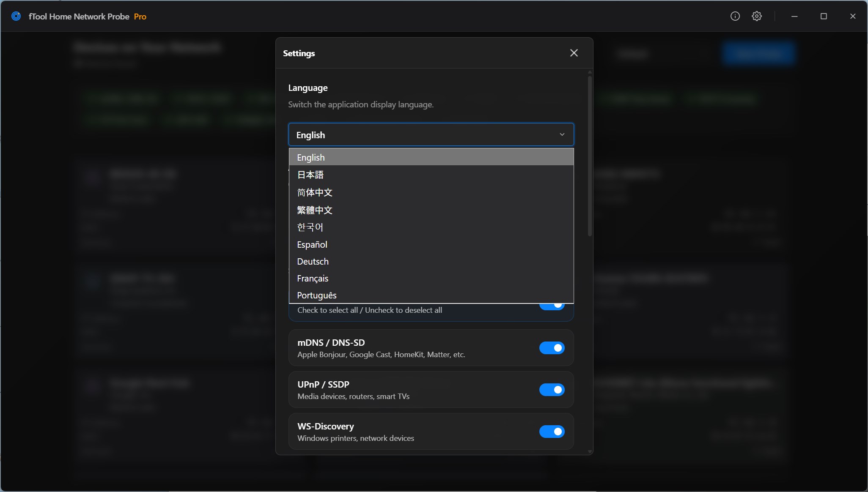Viewport: 868px width, 492px height.
Task: Select 日本語 from the language list
Action: [431, 175]
